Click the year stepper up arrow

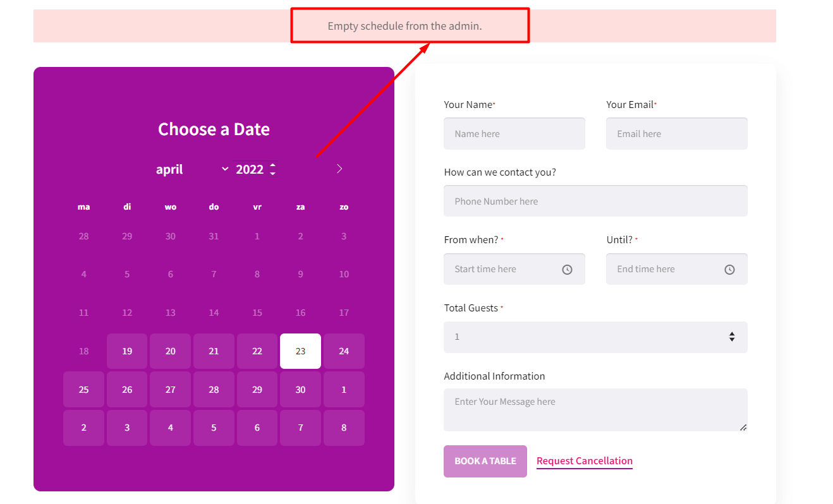tap(272, 165)
